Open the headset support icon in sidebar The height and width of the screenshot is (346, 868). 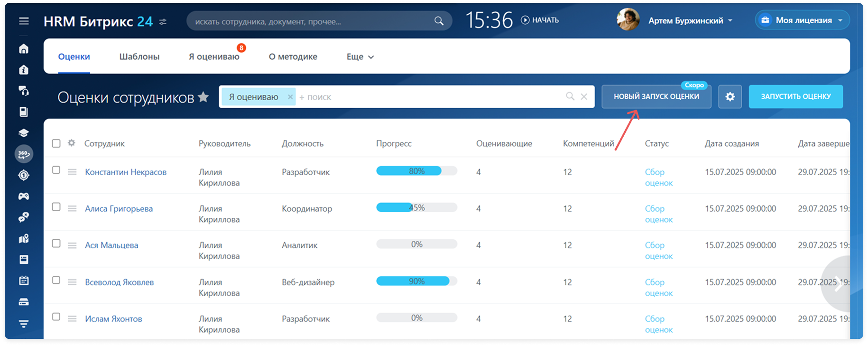[x=24, y=91]
